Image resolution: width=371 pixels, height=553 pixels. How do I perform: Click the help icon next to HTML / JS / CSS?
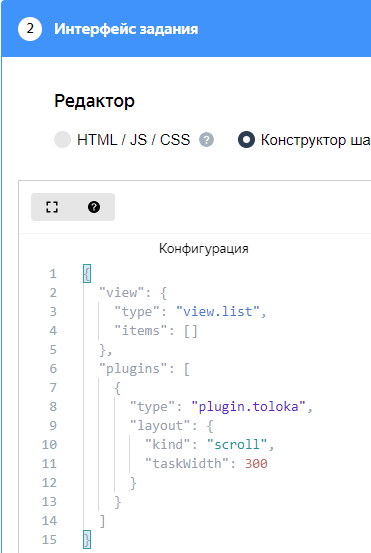click(206, 140)
